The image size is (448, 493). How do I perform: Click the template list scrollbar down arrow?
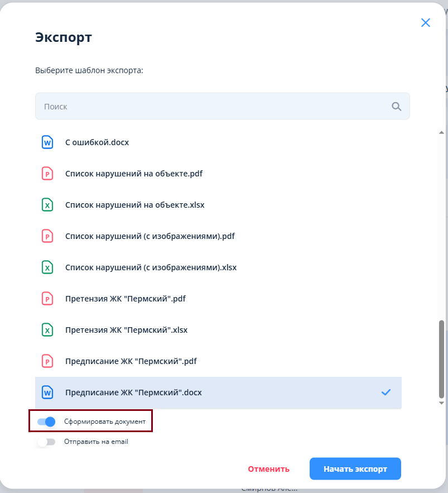pyautogui.click(x=441, y=403)
